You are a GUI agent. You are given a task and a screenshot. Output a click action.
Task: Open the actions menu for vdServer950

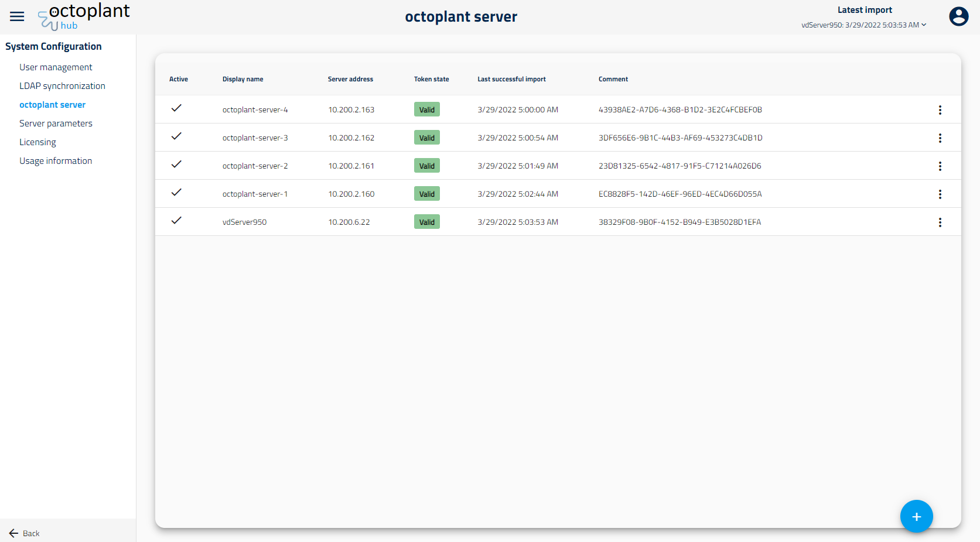(x=940, y=222)
